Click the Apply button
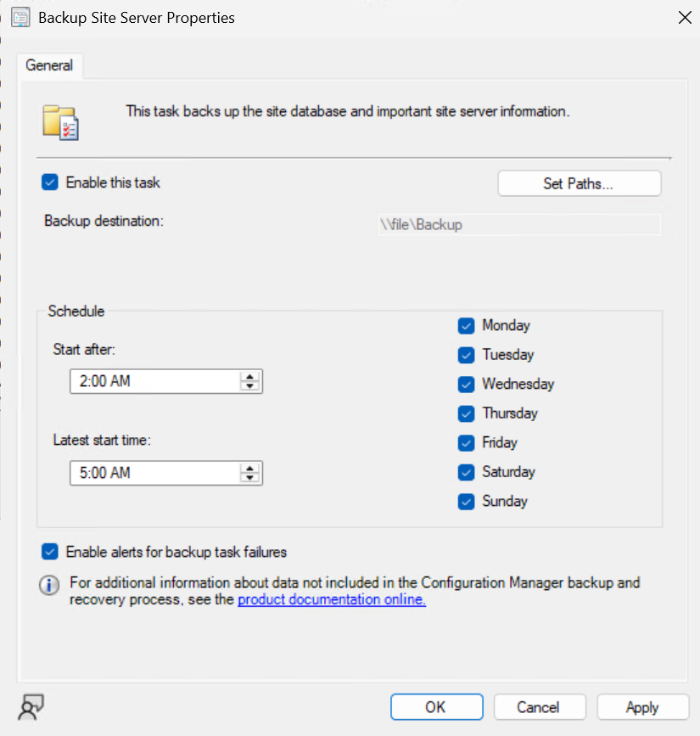The width and height of the screenshot is (700, 736). (641, 707)
